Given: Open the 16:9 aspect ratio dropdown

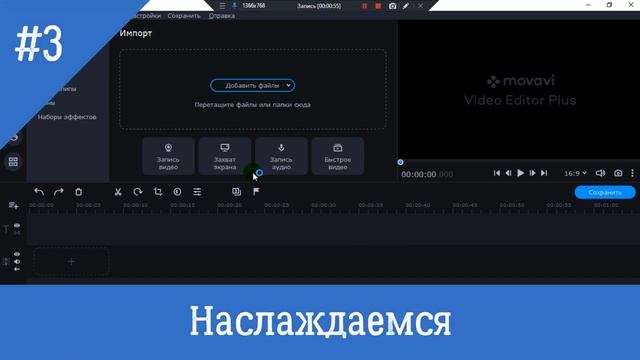Looking at the screenshot, I should (575, 173).
